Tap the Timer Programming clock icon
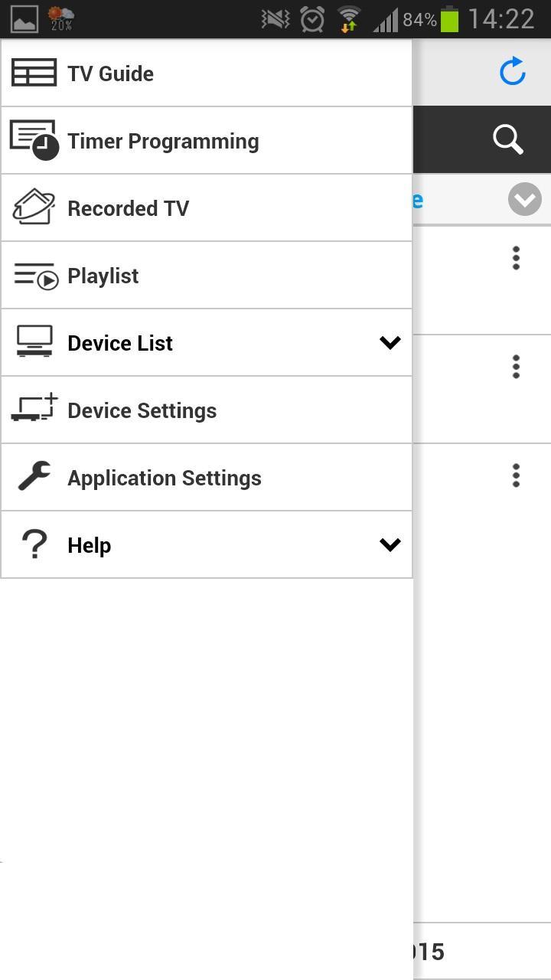This screenshot has height=980, width=551. point(34,140)
